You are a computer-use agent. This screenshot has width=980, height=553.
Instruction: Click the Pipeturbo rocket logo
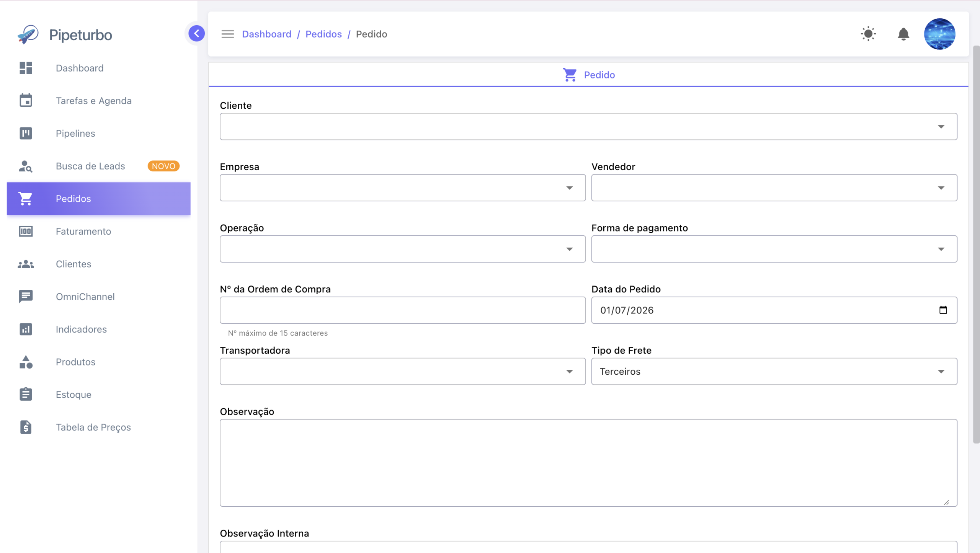tap(28, 35)
